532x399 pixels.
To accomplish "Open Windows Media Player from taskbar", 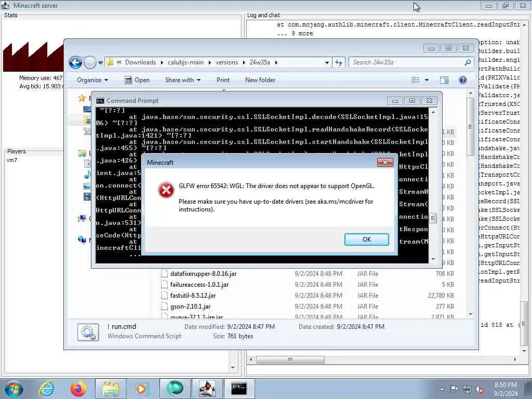I will pos(142,389).
